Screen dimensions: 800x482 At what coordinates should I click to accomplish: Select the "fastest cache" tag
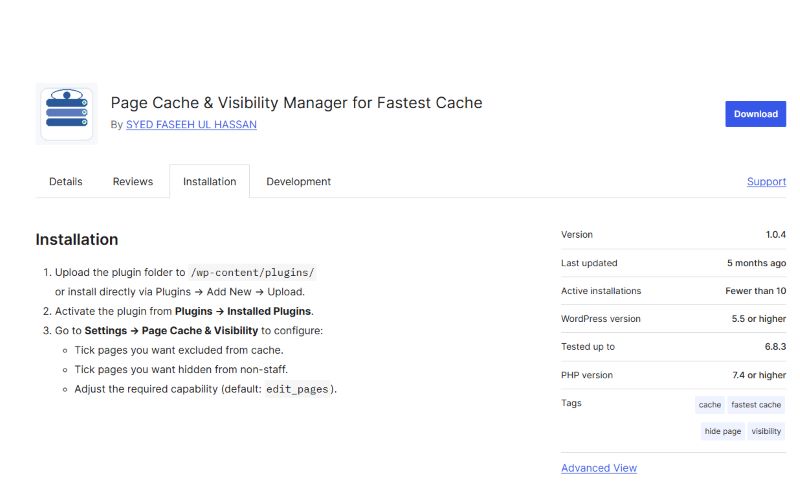pyautogui.click(x=756, y=405)
